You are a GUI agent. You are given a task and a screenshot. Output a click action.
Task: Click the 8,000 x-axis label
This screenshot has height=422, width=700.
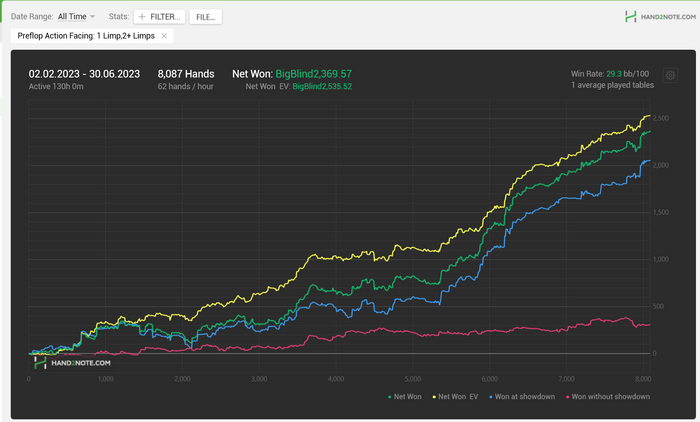tap(643, 379)
